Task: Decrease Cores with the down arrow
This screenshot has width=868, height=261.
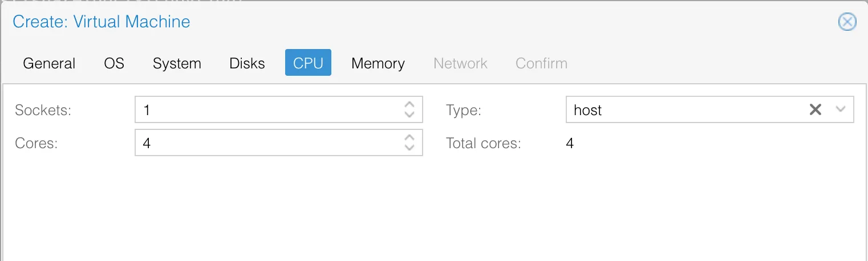Action: click(409, 147)
